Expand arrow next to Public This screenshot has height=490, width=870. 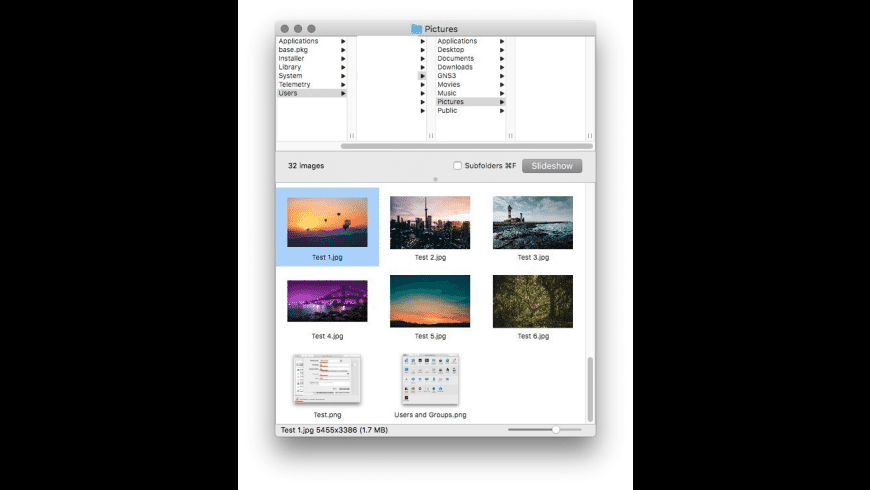(502, 110)
